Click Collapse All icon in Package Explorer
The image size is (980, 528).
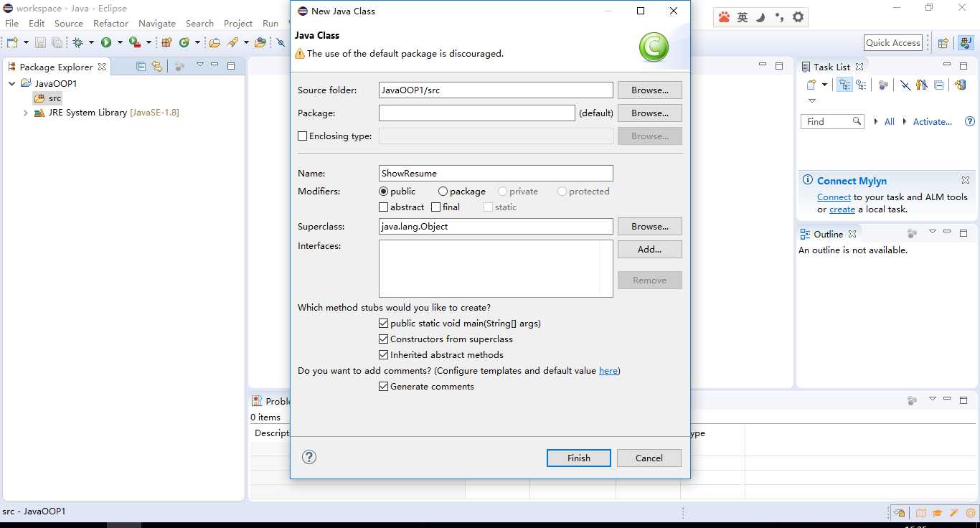tap(141, 67)
